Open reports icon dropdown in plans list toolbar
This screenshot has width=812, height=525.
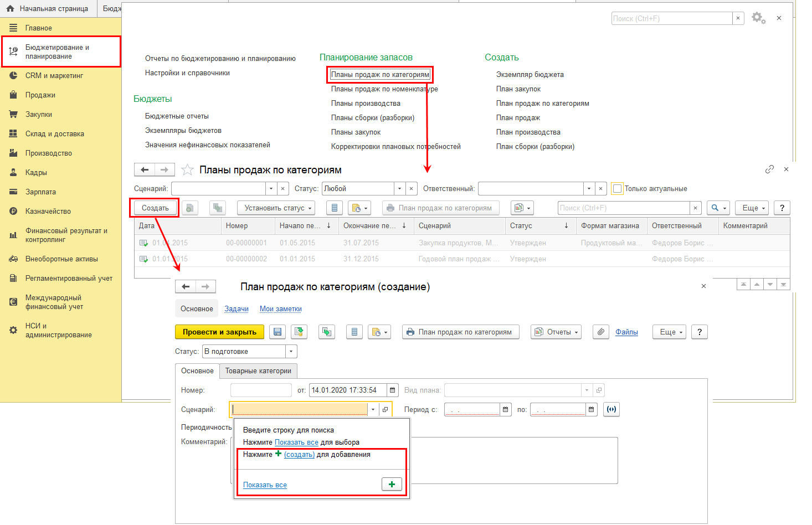tap(522, 208)
